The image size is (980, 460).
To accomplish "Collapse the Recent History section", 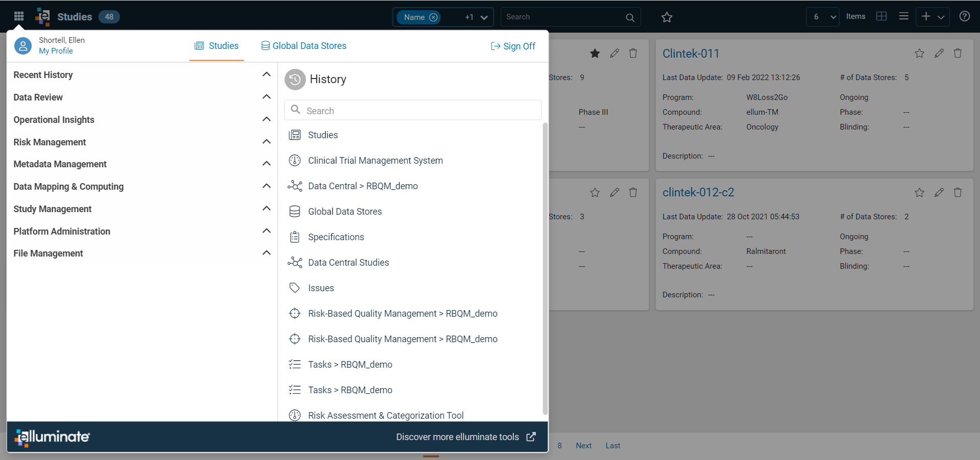I will [266, 74].
